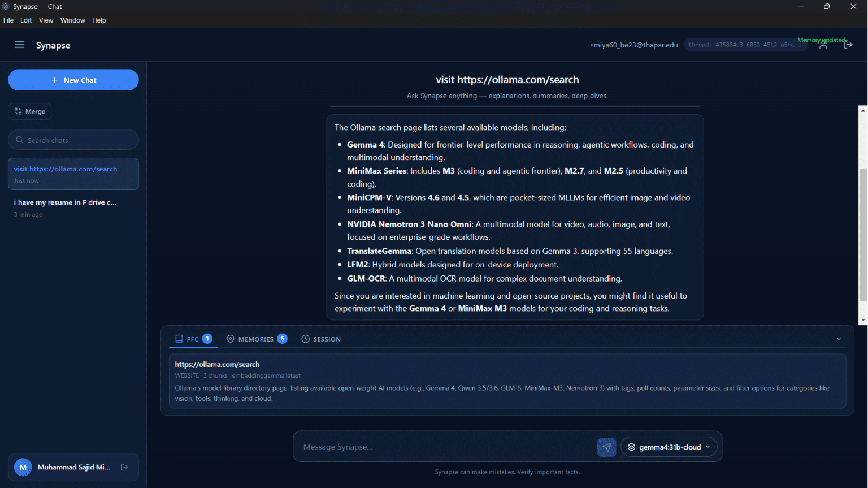The width and height of the screenshot is (868, 488).
Task: Click the smiya60_be23@thapar.edu email text
Action: tap(634, 45)
